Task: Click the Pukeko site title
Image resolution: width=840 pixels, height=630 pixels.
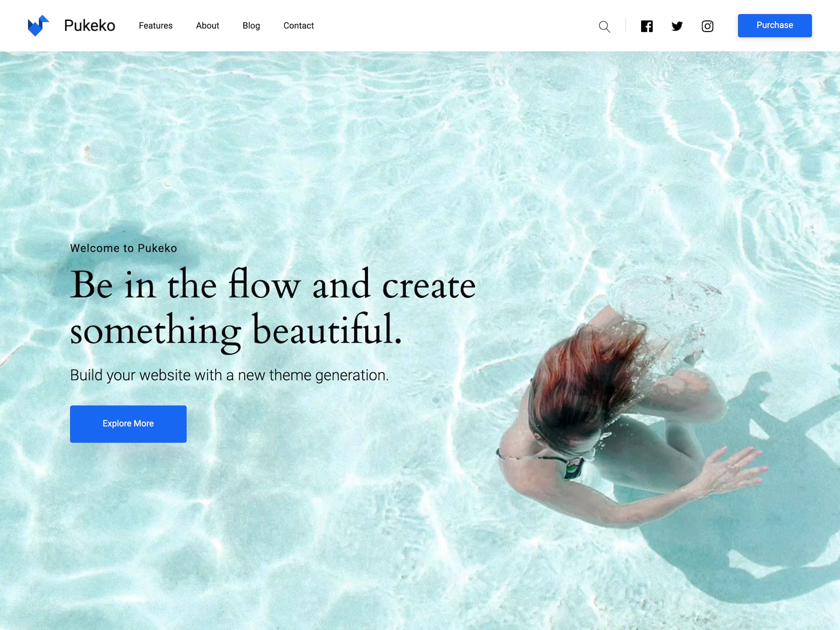Action: click(89, 25)
